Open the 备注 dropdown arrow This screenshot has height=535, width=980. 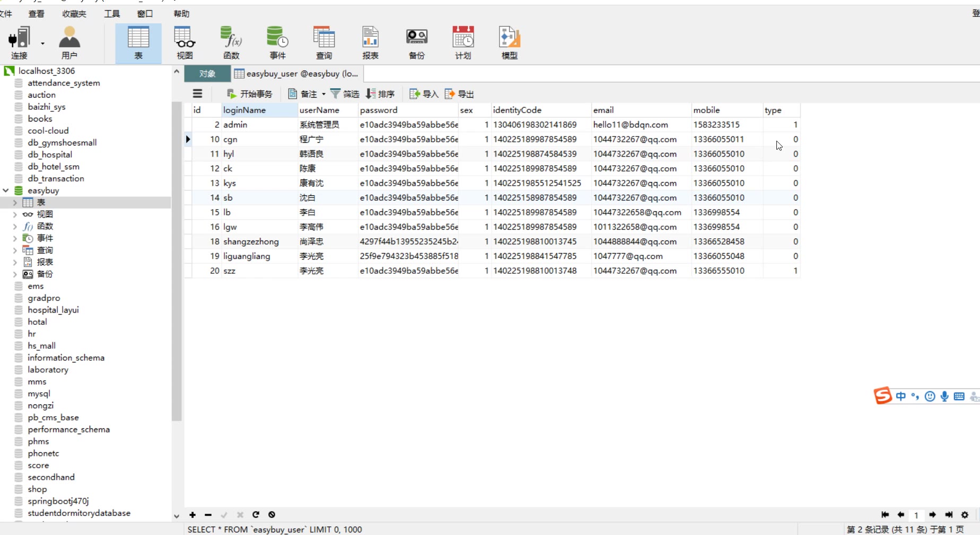pyautogui.click(x=323, y=94)
